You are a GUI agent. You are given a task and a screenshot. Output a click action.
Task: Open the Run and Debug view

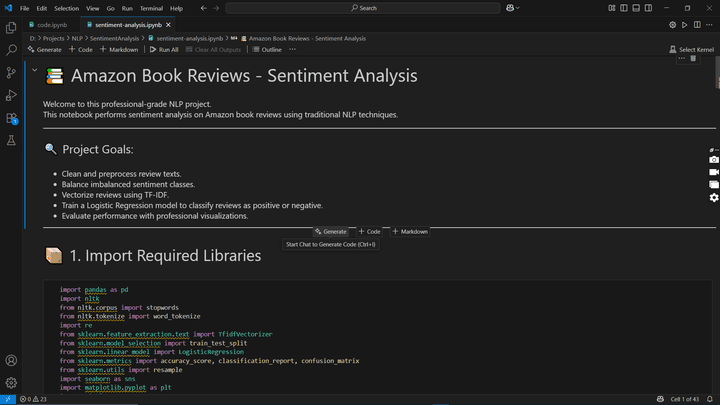(x=11, y=95)
